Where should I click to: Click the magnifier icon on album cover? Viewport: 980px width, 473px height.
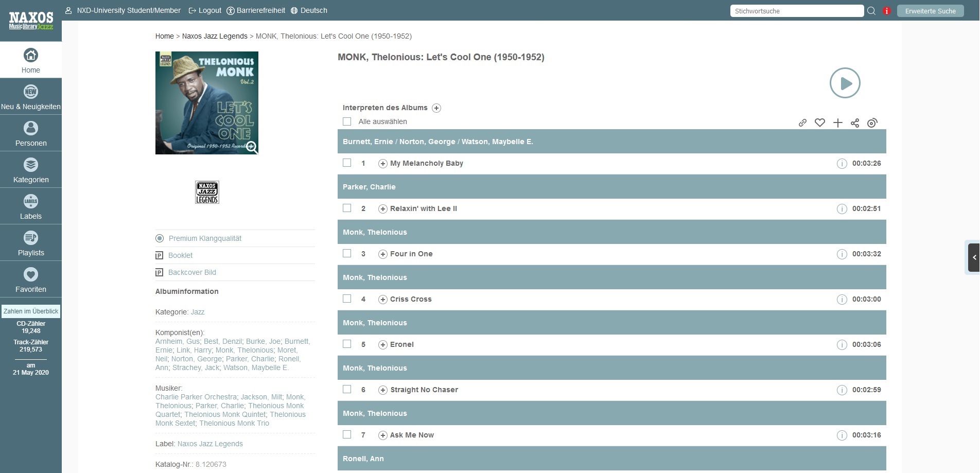click(x=252, y=147)
